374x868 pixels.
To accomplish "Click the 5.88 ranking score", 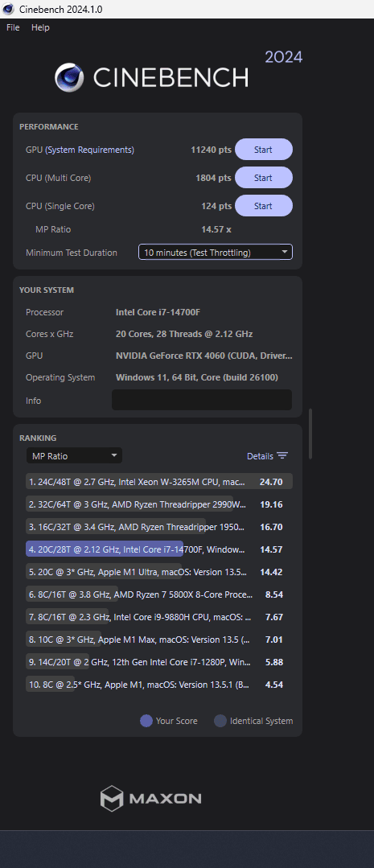I will [x=273, y=661].
